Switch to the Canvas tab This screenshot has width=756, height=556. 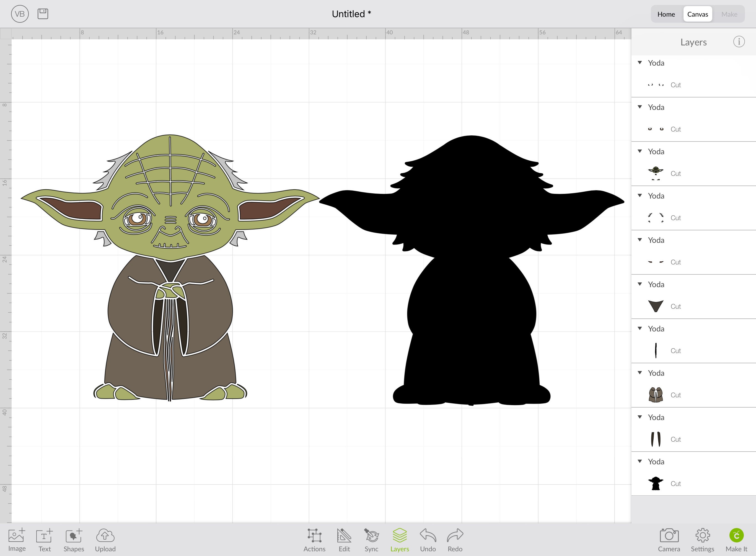click(x=698, y=14)
